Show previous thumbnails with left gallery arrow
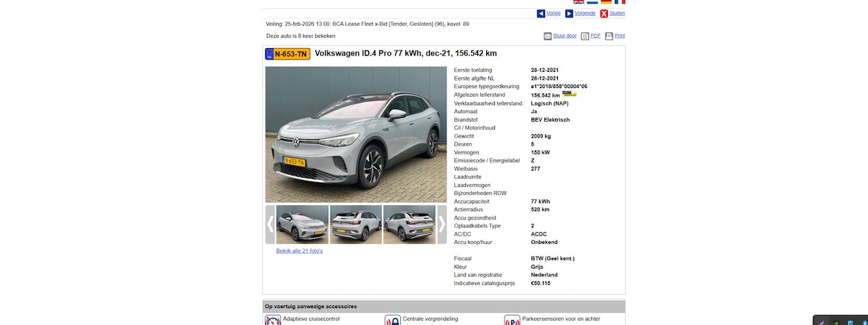The width and height of the screenshot is (868, 325). point(270,224)
